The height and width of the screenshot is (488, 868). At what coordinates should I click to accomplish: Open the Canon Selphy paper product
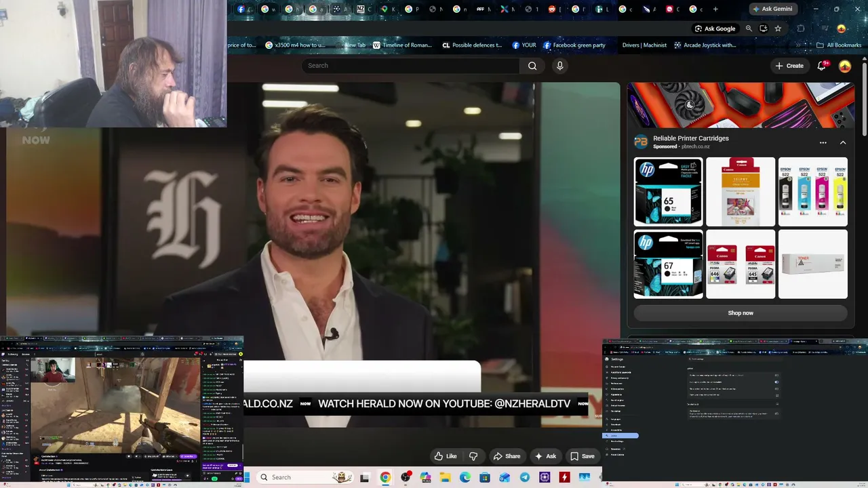tap(741, 192)
